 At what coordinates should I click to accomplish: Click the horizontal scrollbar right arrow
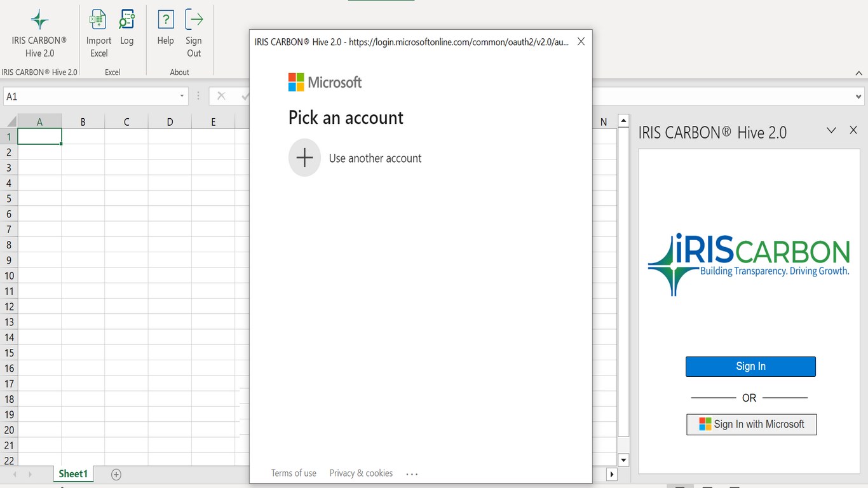612,474
